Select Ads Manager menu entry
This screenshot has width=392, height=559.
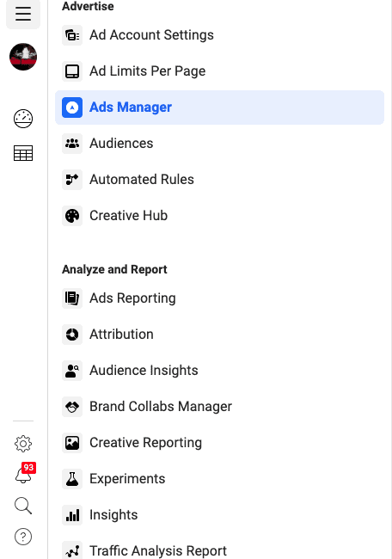pyautogui.click(x=219, y=107)
